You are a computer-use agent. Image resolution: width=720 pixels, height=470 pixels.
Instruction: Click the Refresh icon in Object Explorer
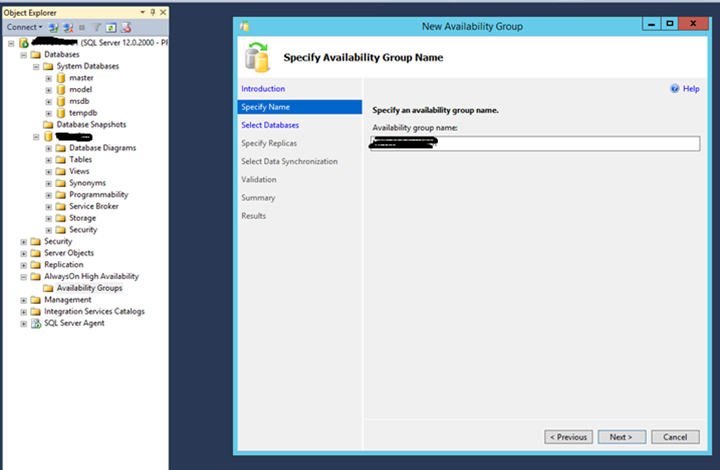point(110,27)
